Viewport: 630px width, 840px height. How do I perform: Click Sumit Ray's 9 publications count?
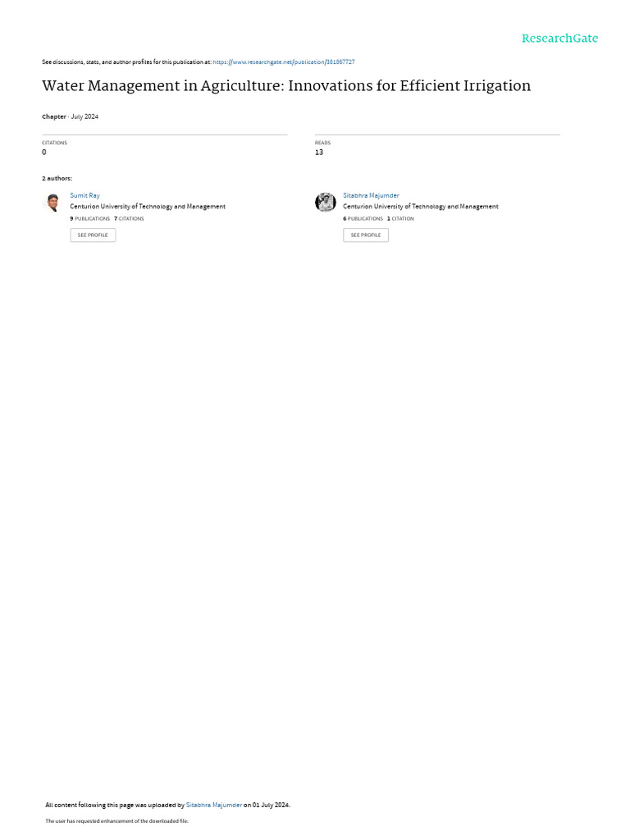(x=90, y=218)
